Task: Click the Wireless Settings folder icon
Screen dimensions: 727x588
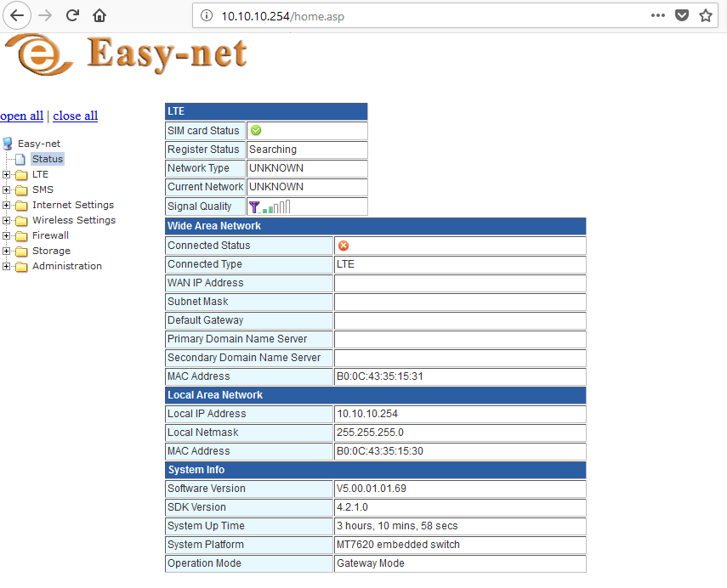Action: (x=21, y=221)
